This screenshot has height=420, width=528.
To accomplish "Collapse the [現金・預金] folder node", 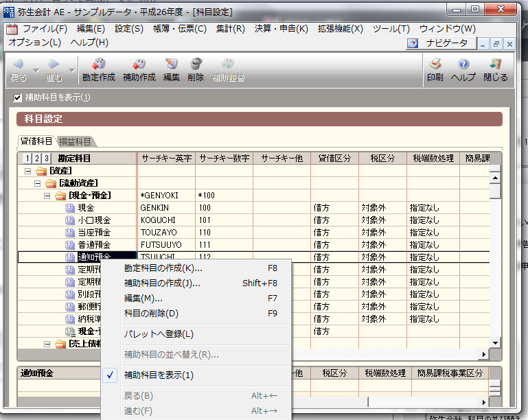I will 47,196.
